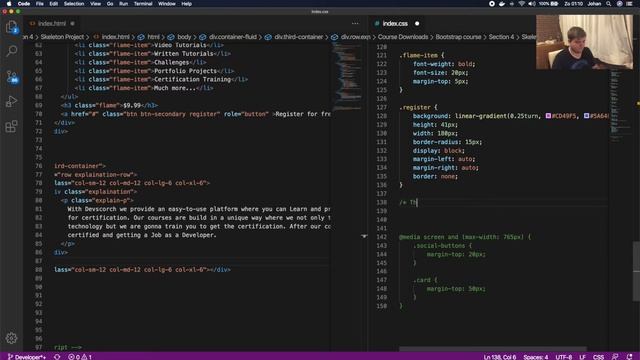Click the second gradient color swatch #5A64
The height and width of the screenshot is (360, 640).
point(587,116)
